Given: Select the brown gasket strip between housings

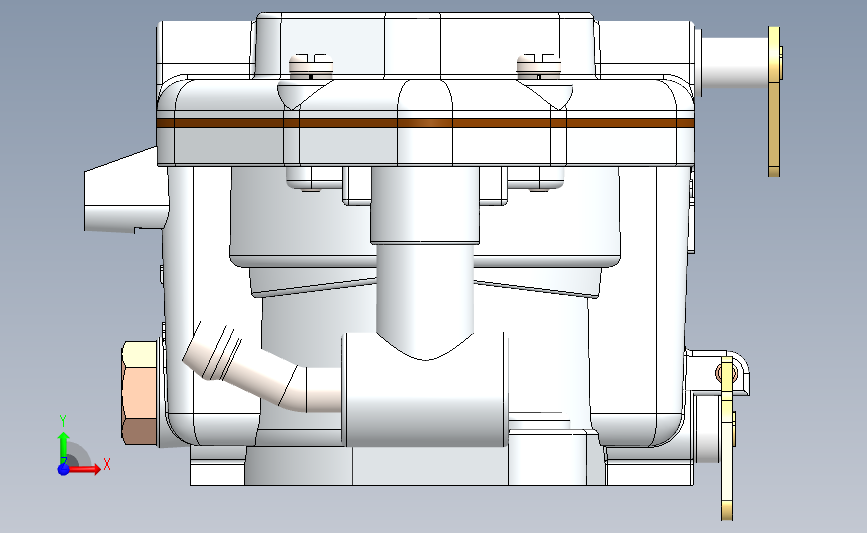Looking at the screenshot, I should click(x=426, y=123).
